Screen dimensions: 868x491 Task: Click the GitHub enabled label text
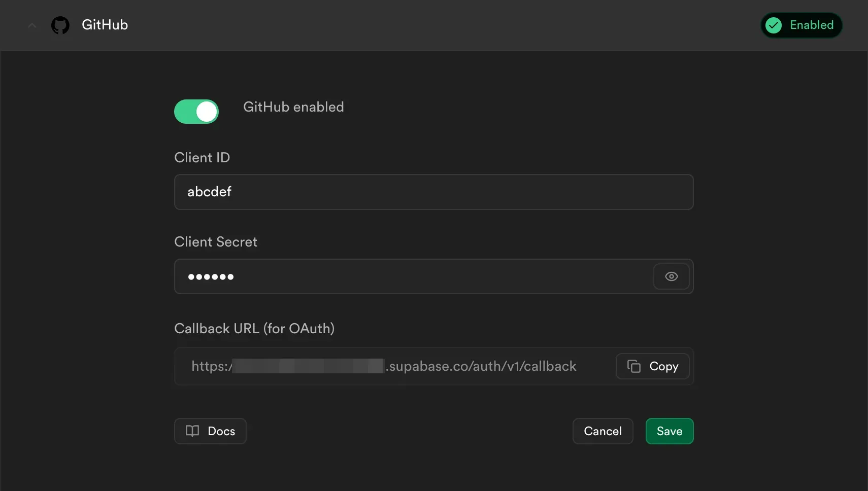tap(293, 107)
